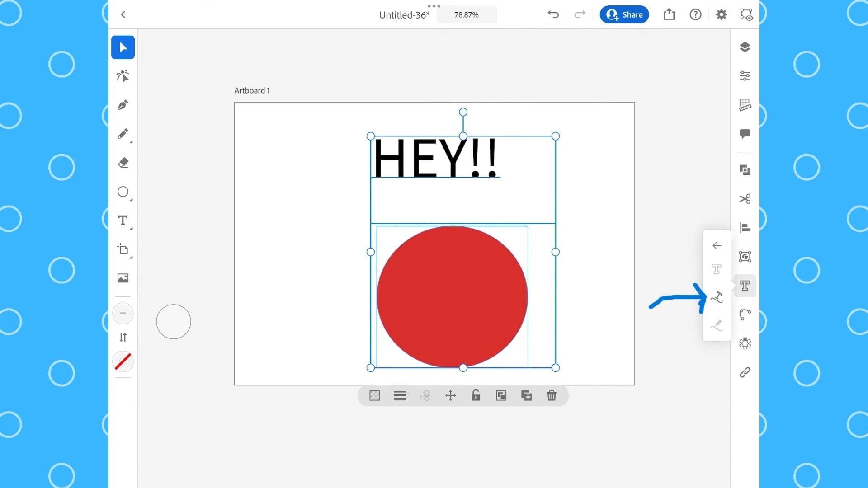The height and width of the screenshot is (488, 868).
Task: Select the Ellipse shape tool
Action: (x=123, y=192)
